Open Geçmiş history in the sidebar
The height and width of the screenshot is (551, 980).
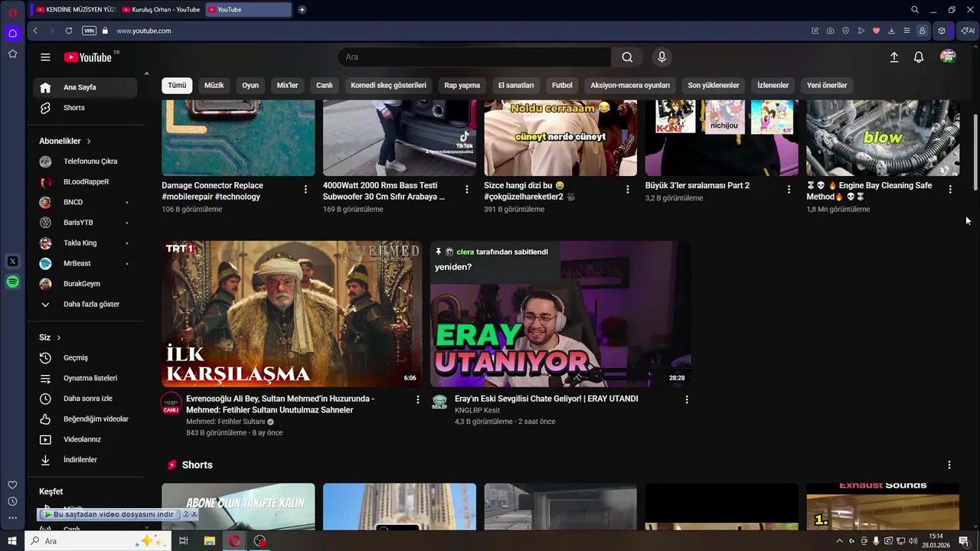(85, 358)
